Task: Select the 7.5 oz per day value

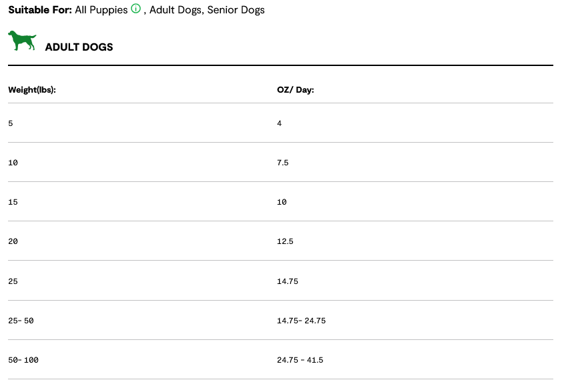Action: 282,163
